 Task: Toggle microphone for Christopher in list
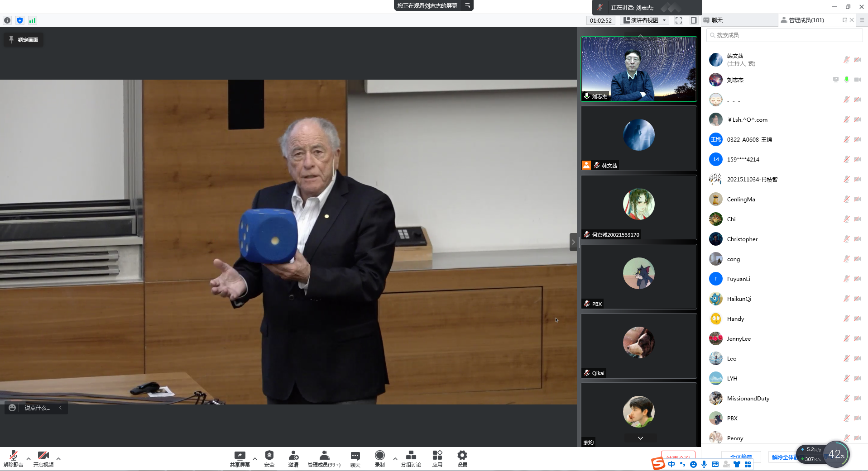coord(846,239)
